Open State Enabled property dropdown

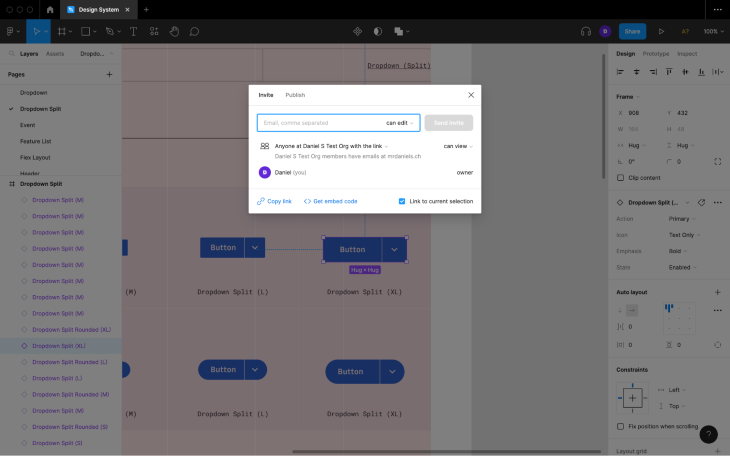683,267
